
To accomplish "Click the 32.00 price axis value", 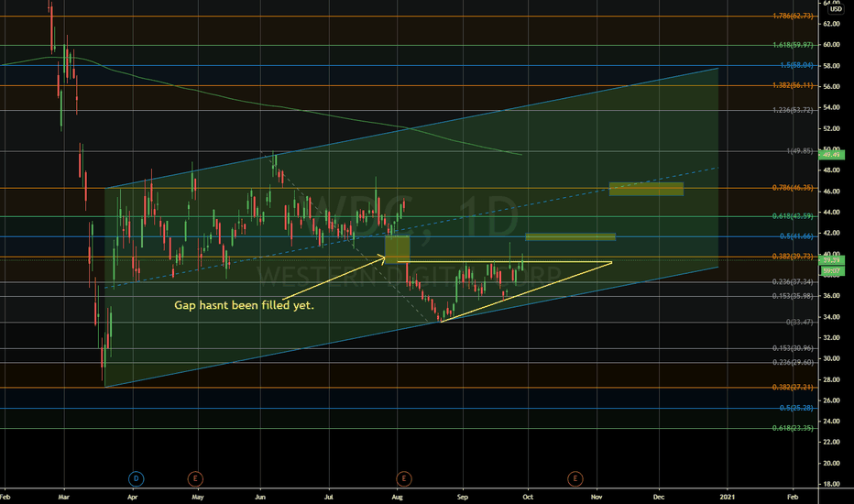I will click(x=831, y=338).
